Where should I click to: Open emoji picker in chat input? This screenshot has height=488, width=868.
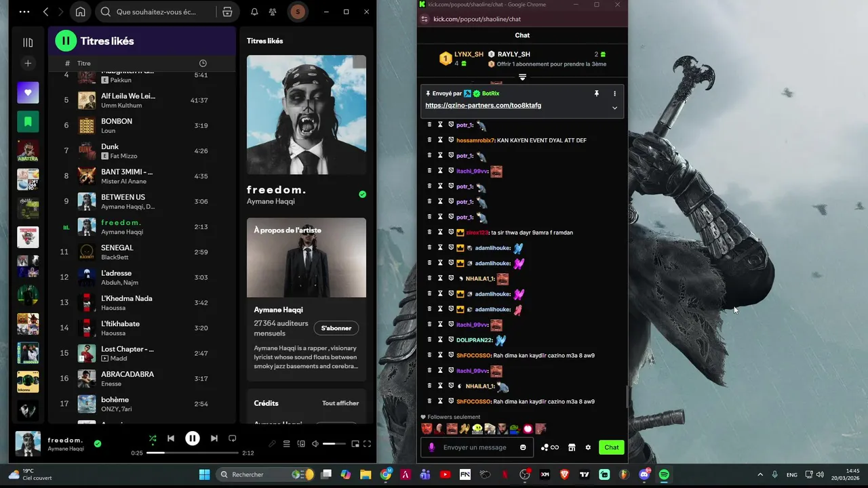523,447
